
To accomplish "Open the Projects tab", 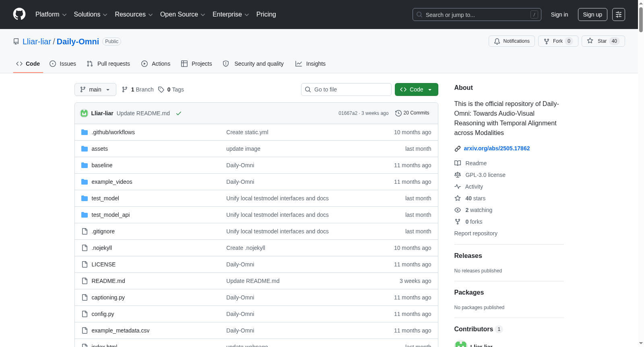I will pos(196,64).
